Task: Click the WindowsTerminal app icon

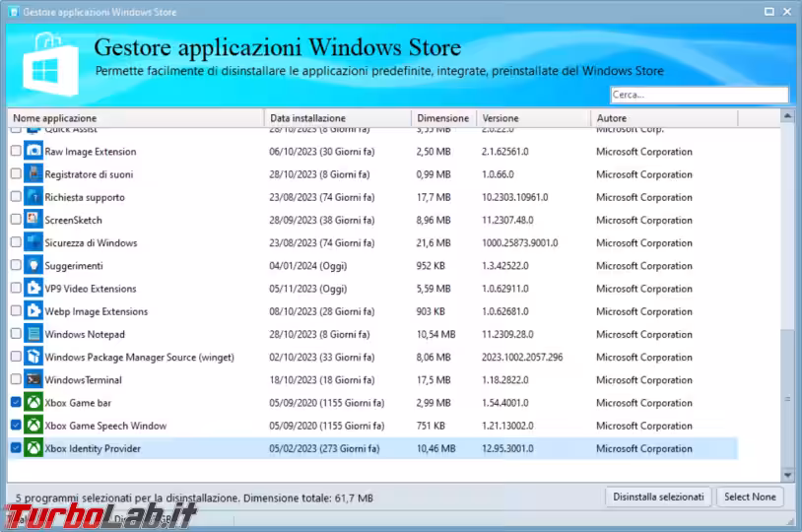Action: click(33, 380)
